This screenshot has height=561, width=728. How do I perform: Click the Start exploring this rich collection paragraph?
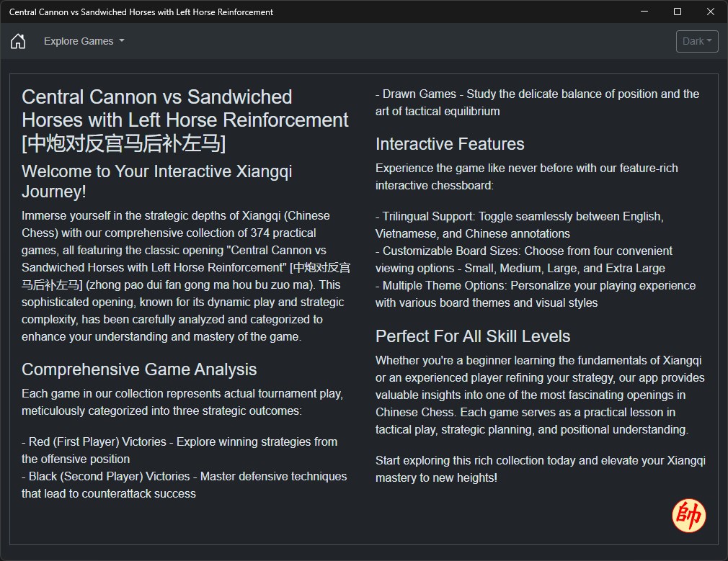pos(540,469)
